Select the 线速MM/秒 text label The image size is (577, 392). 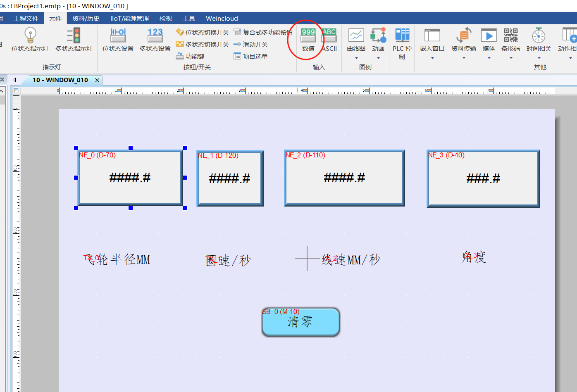350,260
